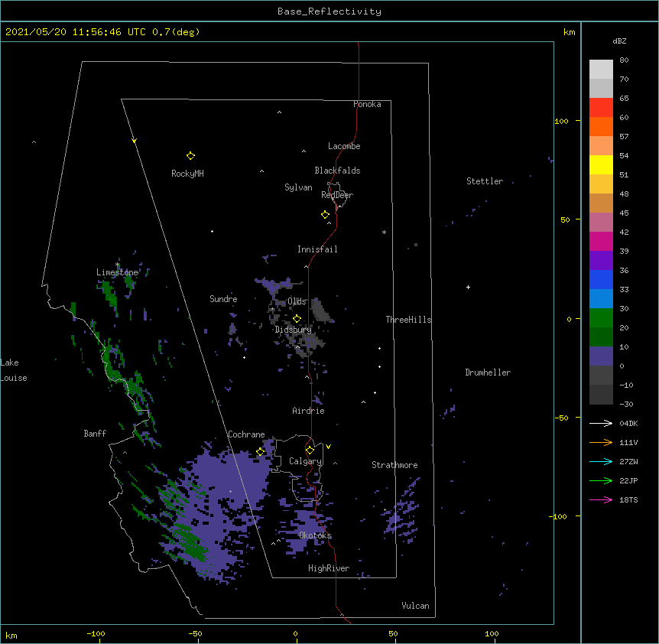The image size is (659, 644).
Task: Select the light gray 80 dBZ swatch
Action: click(601, 70)
